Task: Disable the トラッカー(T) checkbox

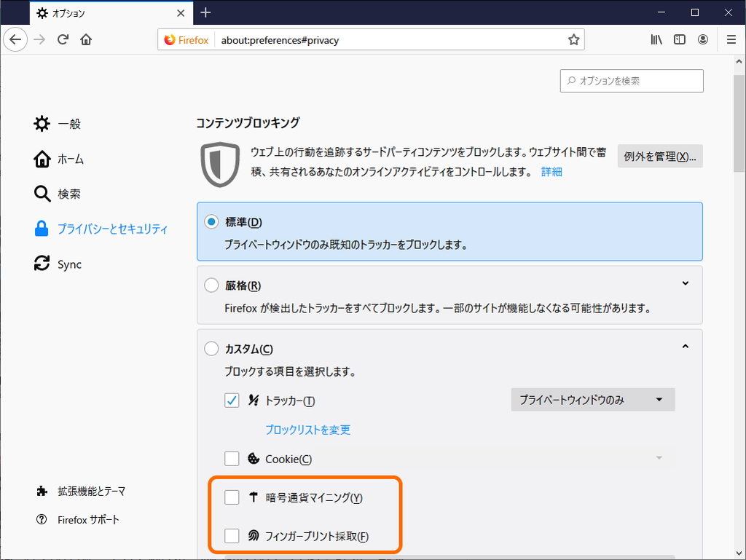Action: (232, 400)
